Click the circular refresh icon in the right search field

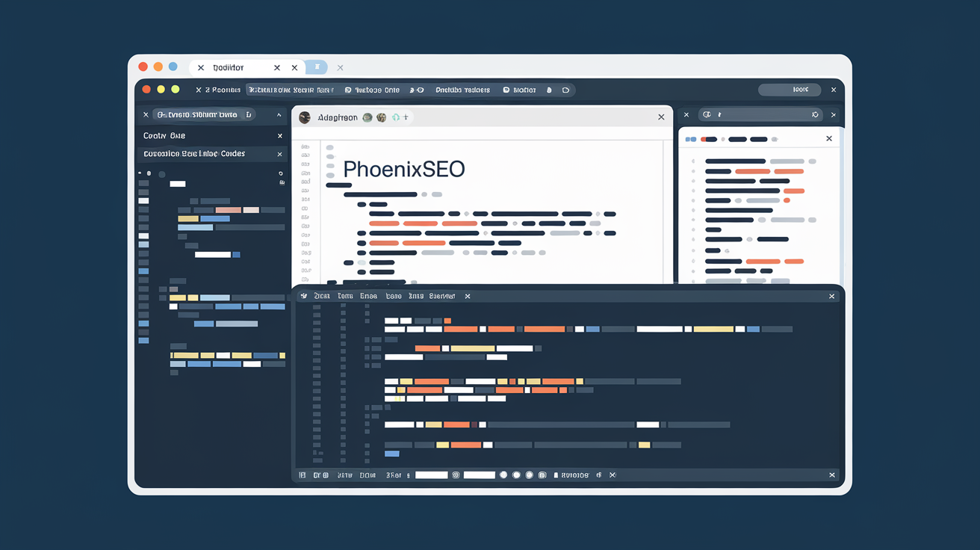(x=815, y=115)
